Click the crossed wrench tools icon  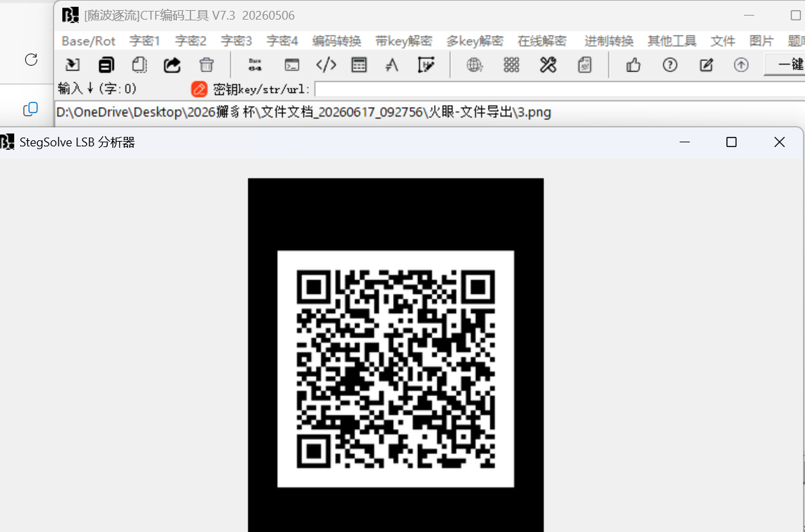(x=548, y=64)
